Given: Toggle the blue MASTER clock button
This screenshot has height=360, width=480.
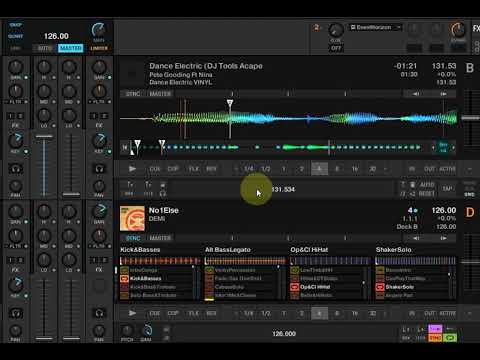Looking at the screenshot, I should [70, 48].
